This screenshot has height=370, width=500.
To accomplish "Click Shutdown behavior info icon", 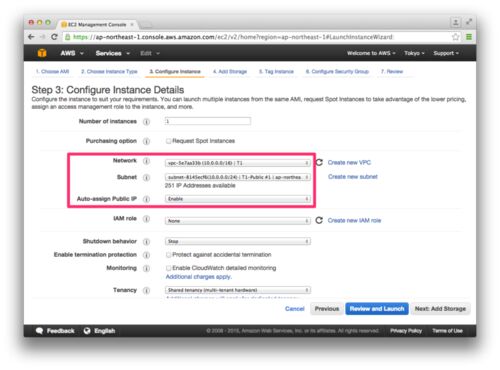I will (x=146, y=242).
